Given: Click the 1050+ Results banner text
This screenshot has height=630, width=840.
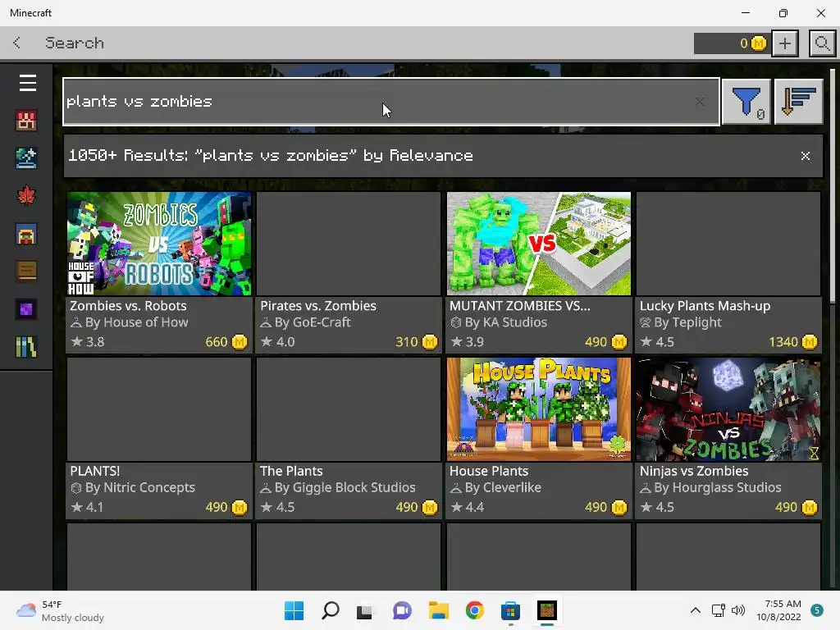Looking at the screenshot, I should 271,156.
